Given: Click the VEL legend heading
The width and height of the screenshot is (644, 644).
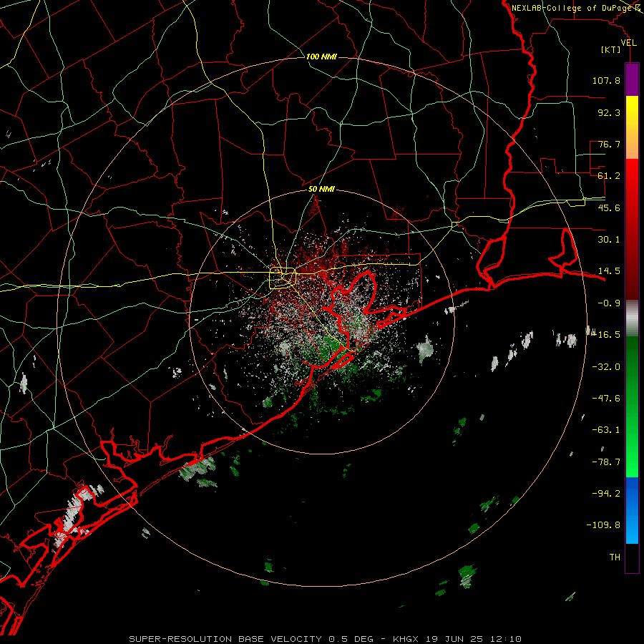Looking at the screenshot, I should tap(628, 42).
